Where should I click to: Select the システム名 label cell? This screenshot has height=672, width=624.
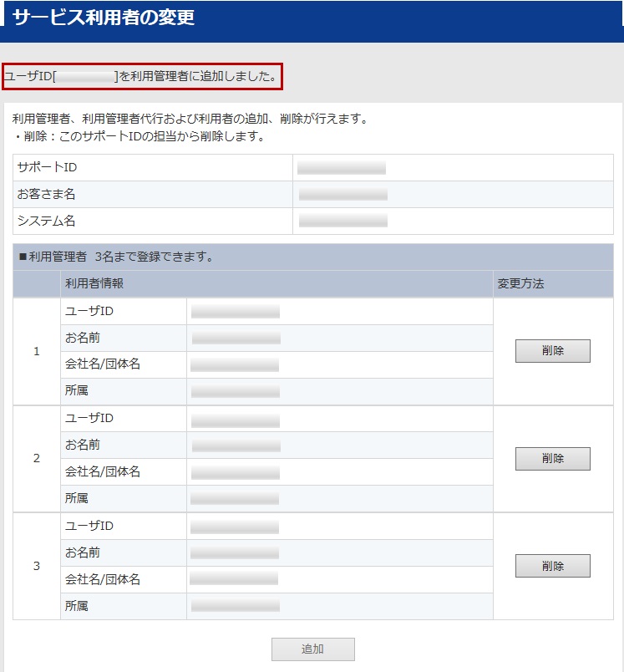[153, 221]
